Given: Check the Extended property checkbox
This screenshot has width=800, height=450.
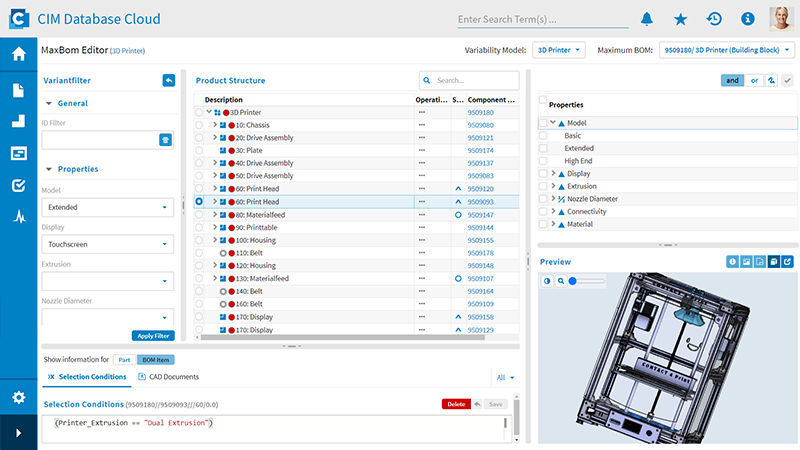Looking at the screenshot, I should pos(543,148).
